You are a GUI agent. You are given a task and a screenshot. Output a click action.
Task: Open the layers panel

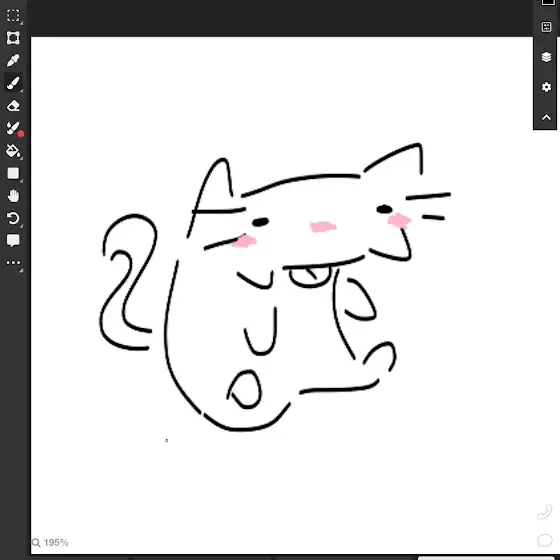546,57
